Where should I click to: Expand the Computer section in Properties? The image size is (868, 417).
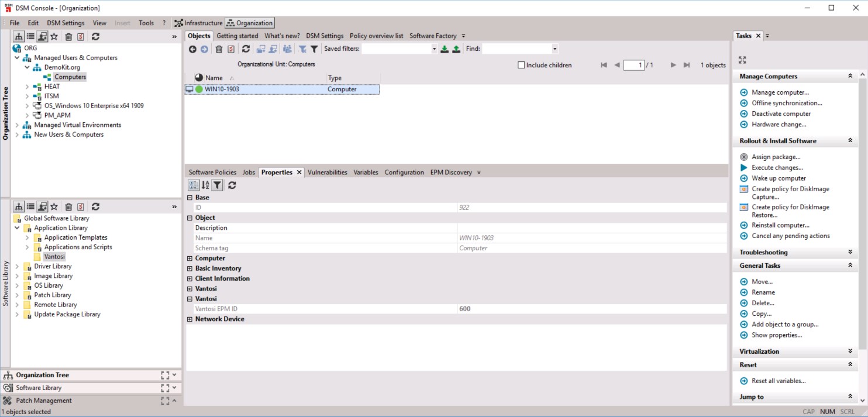pyautogui.click(x=189, y=258)
